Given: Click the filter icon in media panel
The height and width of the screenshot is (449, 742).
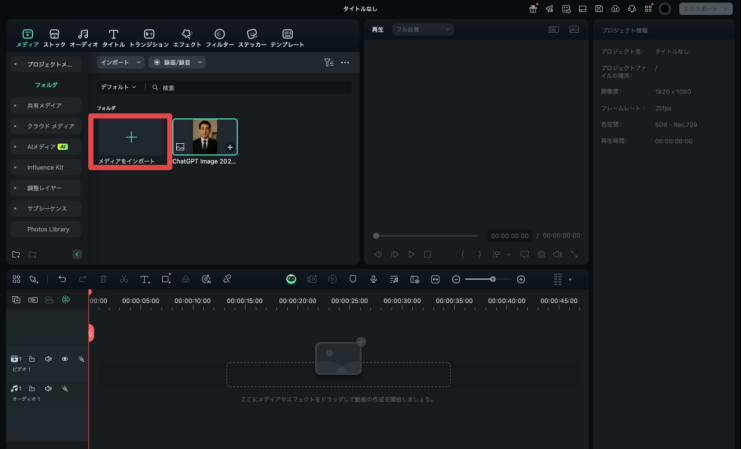Looking at the screenshot, I should tap(328, 62).
